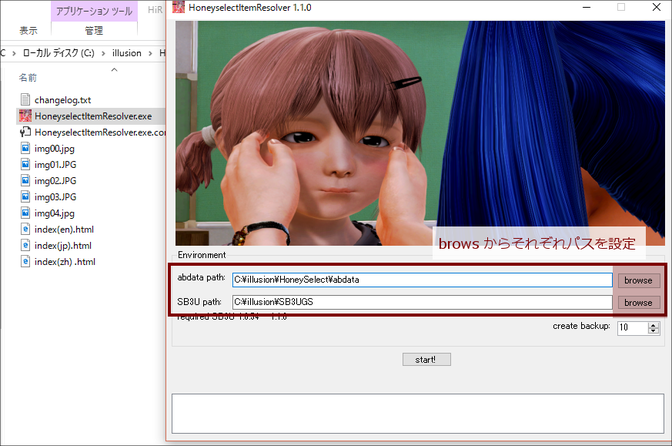Increase the create backup value
This screenshot has height=446, width=672.
654,325
